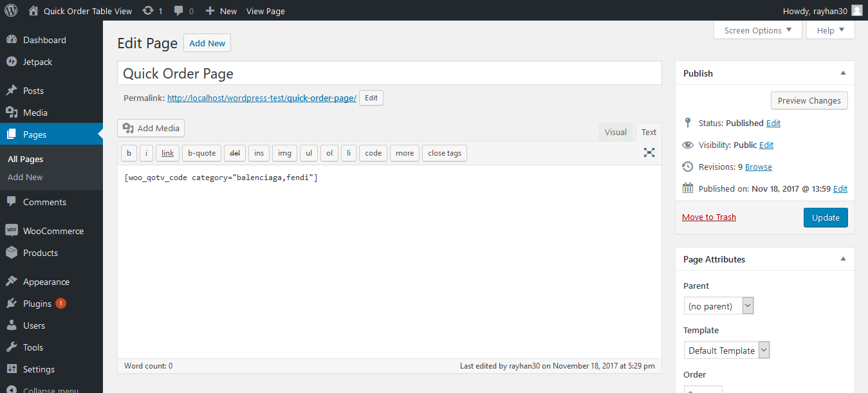Click the Dashboard gauge icon

tap(12, 40)
